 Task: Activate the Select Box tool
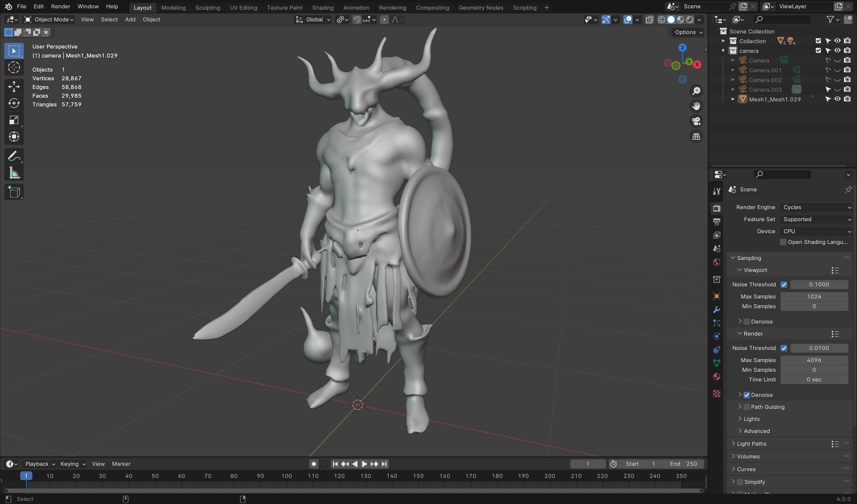pyautogui.click(x=14, y=51)
